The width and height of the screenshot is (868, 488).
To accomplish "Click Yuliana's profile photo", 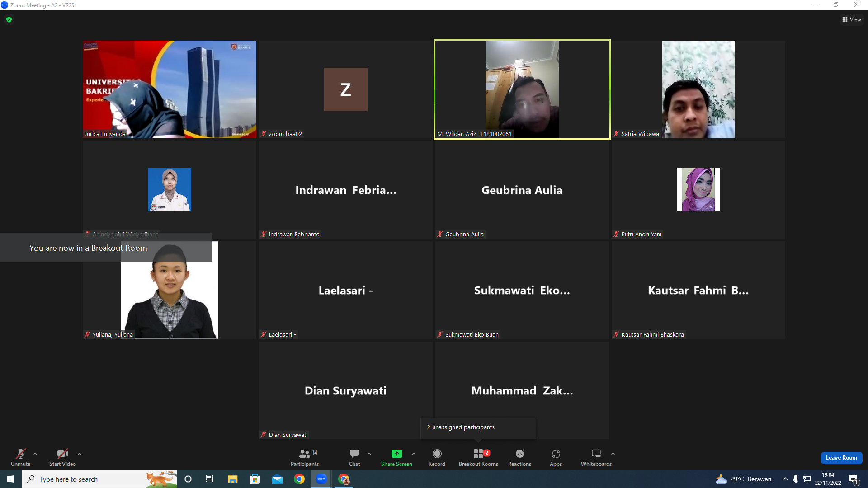I will 170,290.
